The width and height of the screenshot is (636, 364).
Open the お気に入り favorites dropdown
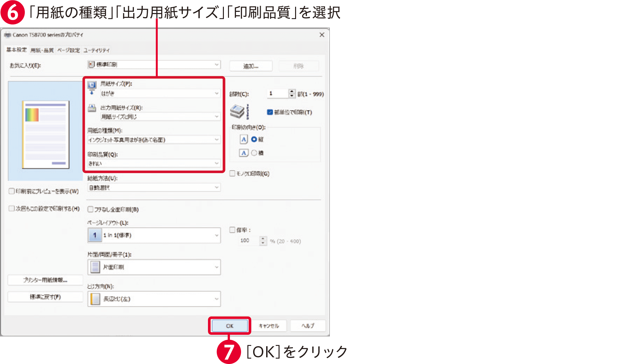(154, 64)
